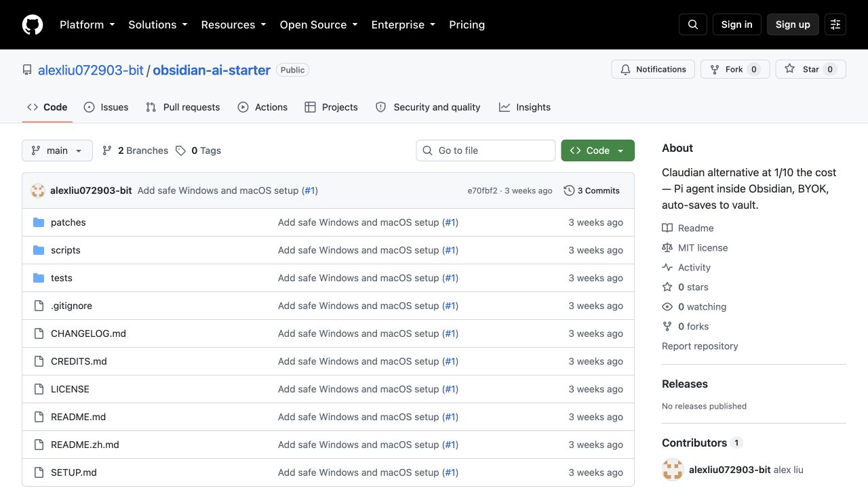Open the tests folder name
This screenshot has height=488, width=868.
point(62,278)
